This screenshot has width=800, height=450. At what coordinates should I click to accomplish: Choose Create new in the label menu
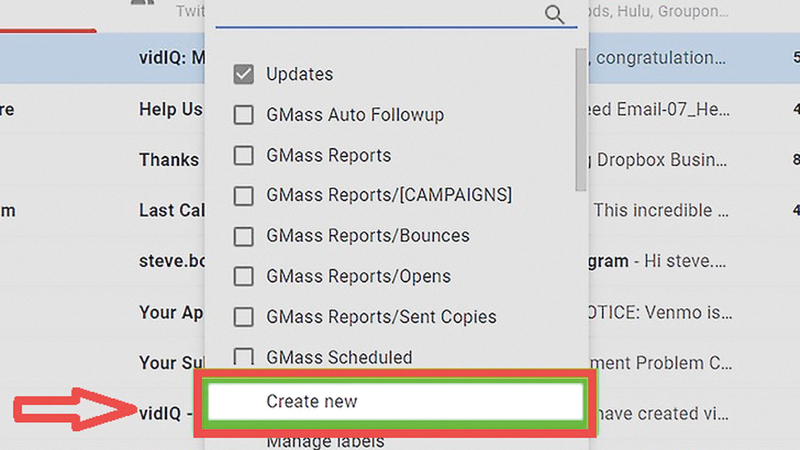(x=394, y=402)
